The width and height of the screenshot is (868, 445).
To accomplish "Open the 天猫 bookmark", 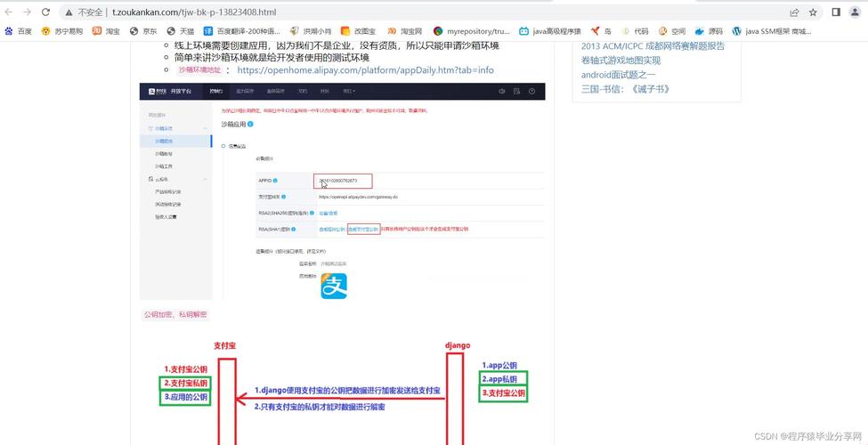I will coord(181,31).
